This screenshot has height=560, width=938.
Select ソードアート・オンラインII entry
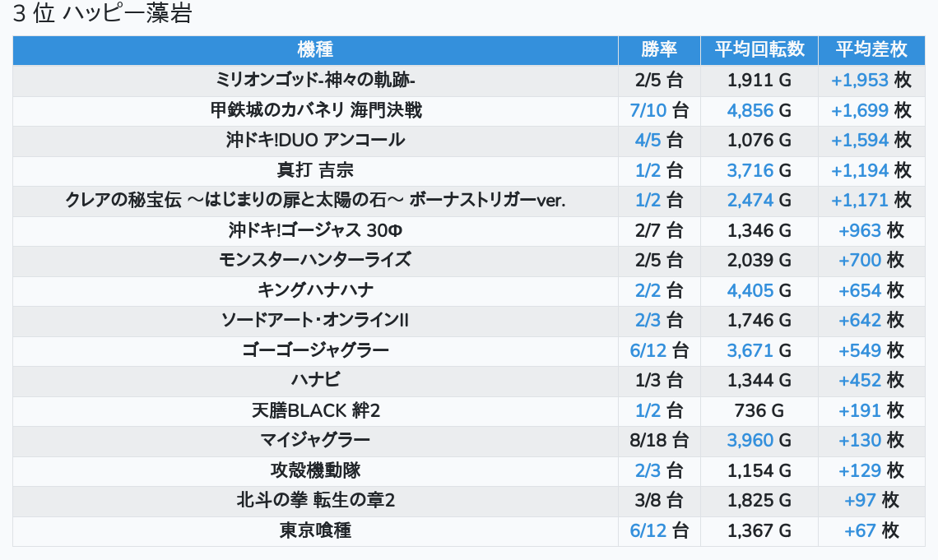click(x=316, y=321)
